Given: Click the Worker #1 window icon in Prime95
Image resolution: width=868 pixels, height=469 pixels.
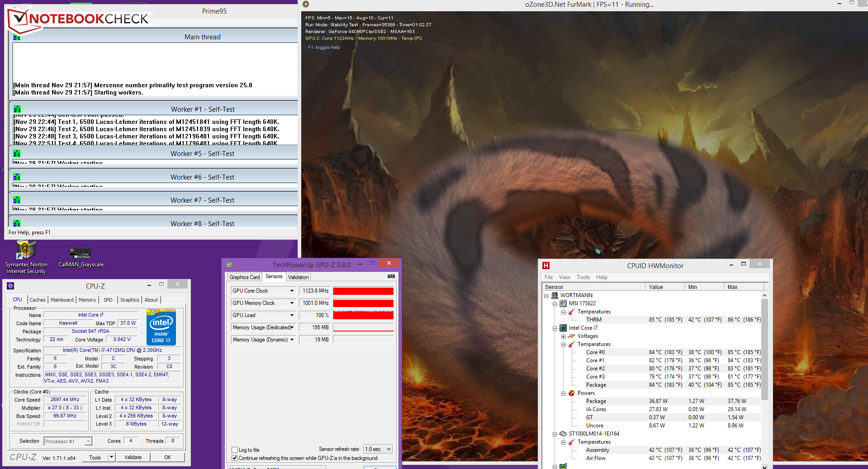Looking at the screenshot, I should 17,109.
